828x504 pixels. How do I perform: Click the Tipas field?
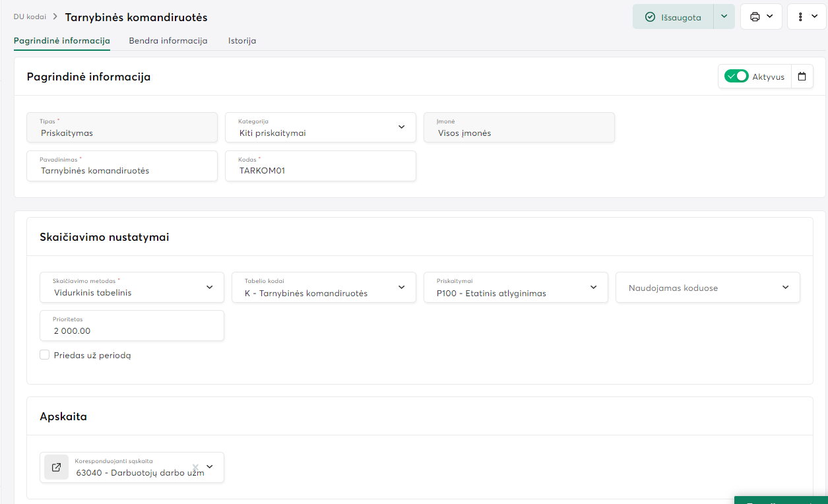point(122,127)
